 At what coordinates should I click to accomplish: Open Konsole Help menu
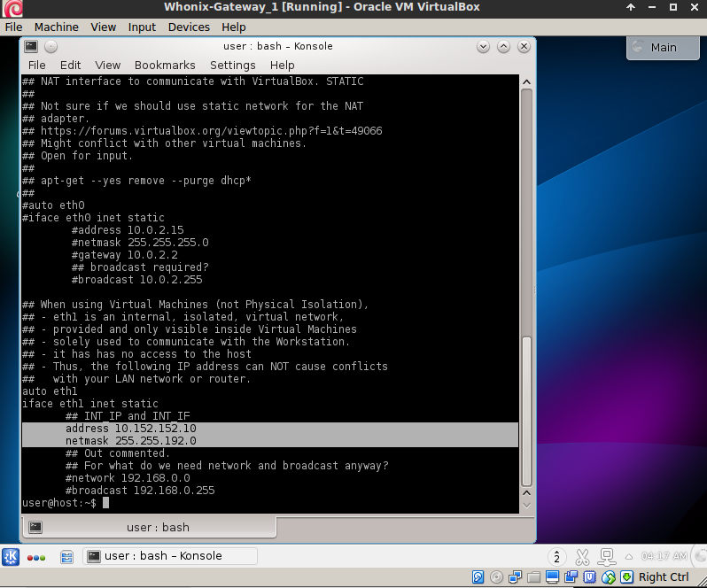(283, 66)
